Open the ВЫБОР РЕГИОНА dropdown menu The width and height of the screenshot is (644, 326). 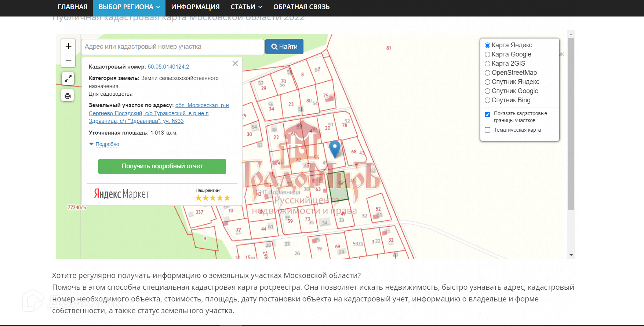pyautogui.click(x=129, y=7)
